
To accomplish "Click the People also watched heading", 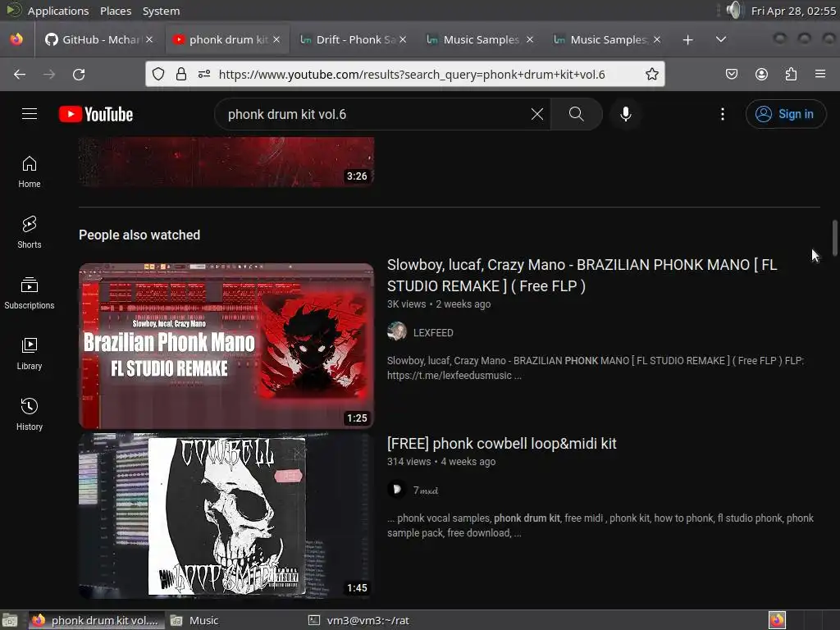I will tap(139, 235).
